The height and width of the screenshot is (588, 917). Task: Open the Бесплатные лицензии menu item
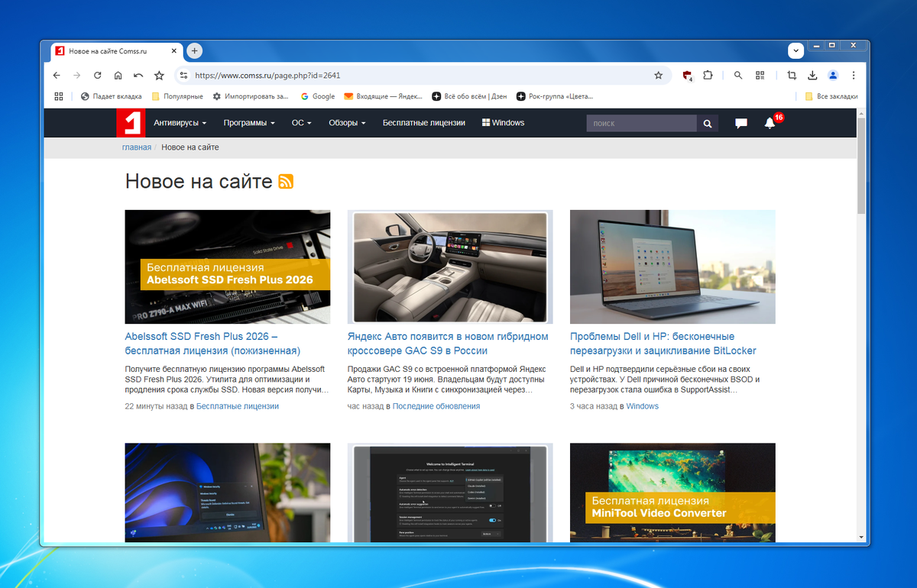(424, 123)
